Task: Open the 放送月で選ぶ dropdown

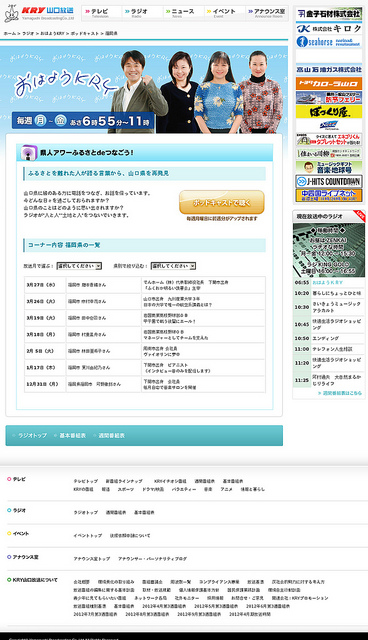Action: 79,266
